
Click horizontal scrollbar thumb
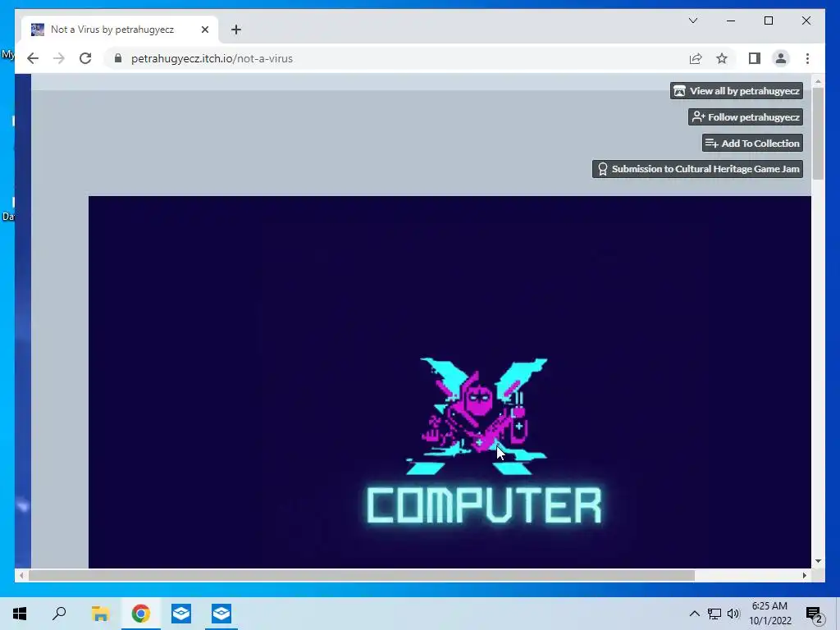tap(362, 575)
